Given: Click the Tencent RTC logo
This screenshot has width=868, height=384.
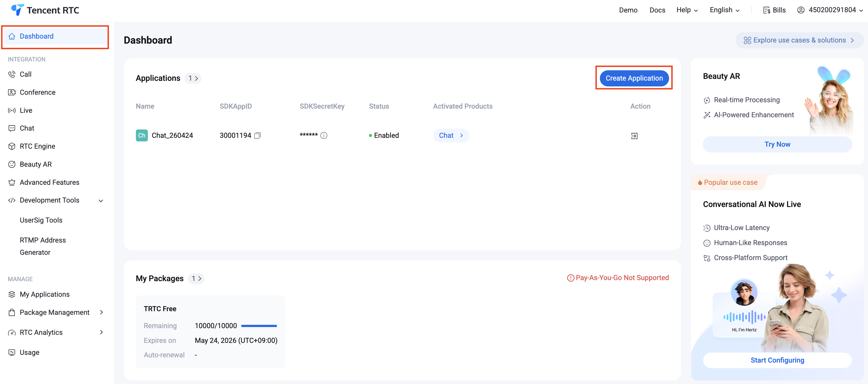Looking at the screenshot, I should [45, 10].
